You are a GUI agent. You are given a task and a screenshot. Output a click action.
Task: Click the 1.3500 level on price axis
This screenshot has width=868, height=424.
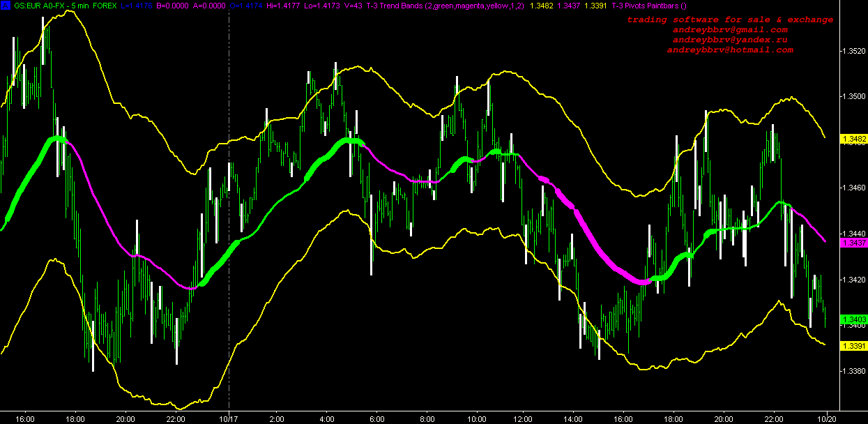(854, 97)
